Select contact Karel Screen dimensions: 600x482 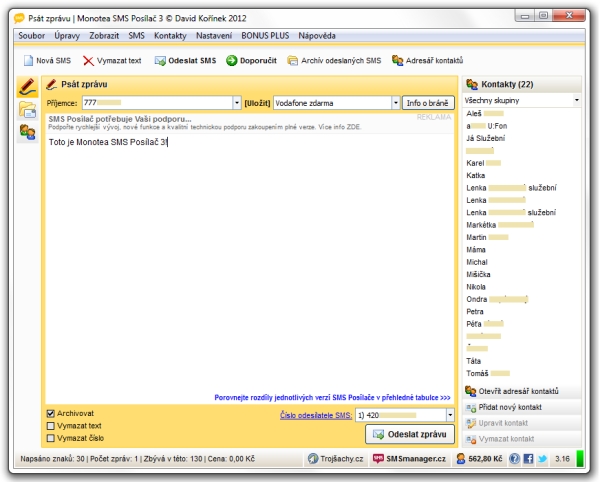tap(483, 163)
